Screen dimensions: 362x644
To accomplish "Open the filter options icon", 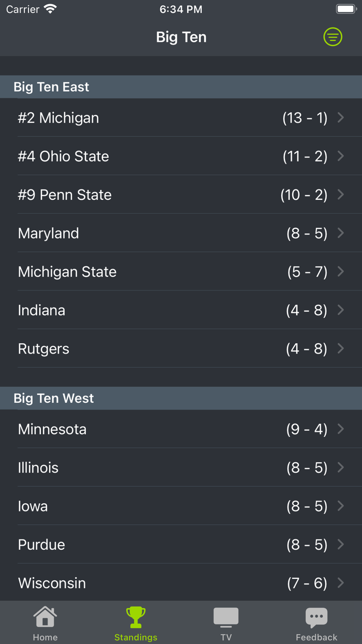I will click(333, 37).
